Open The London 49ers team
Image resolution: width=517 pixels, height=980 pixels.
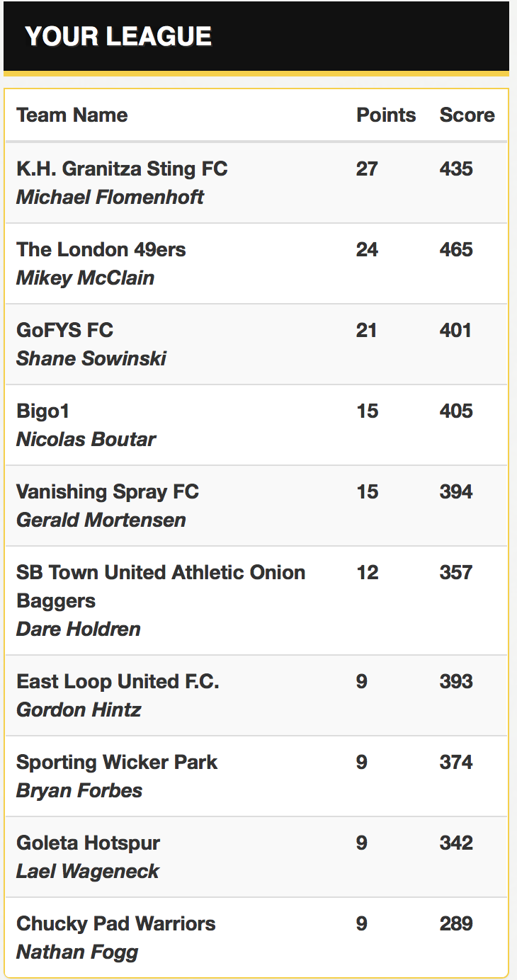coord(101,250)
